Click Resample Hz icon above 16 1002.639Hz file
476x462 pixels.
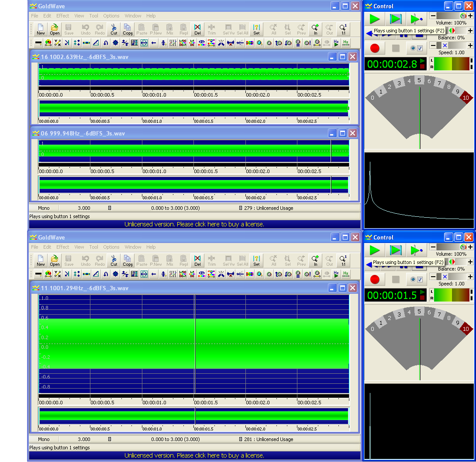click(345, 43)
